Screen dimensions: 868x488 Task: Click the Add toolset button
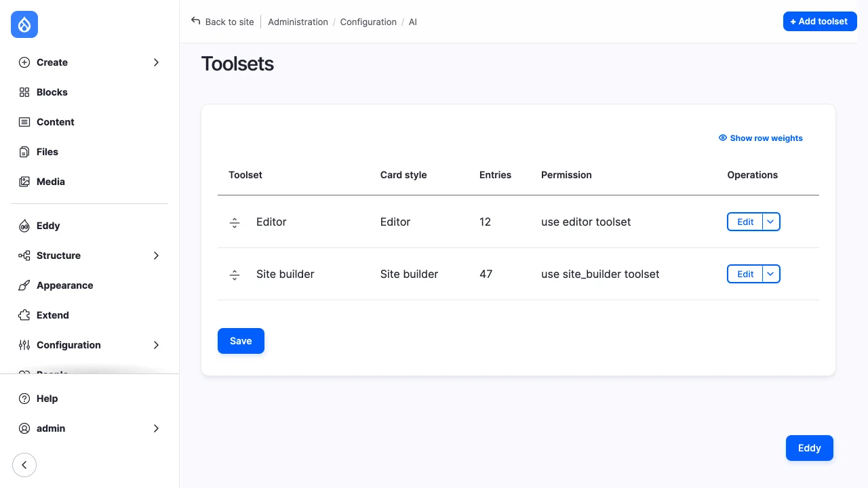tap(820, 22)
